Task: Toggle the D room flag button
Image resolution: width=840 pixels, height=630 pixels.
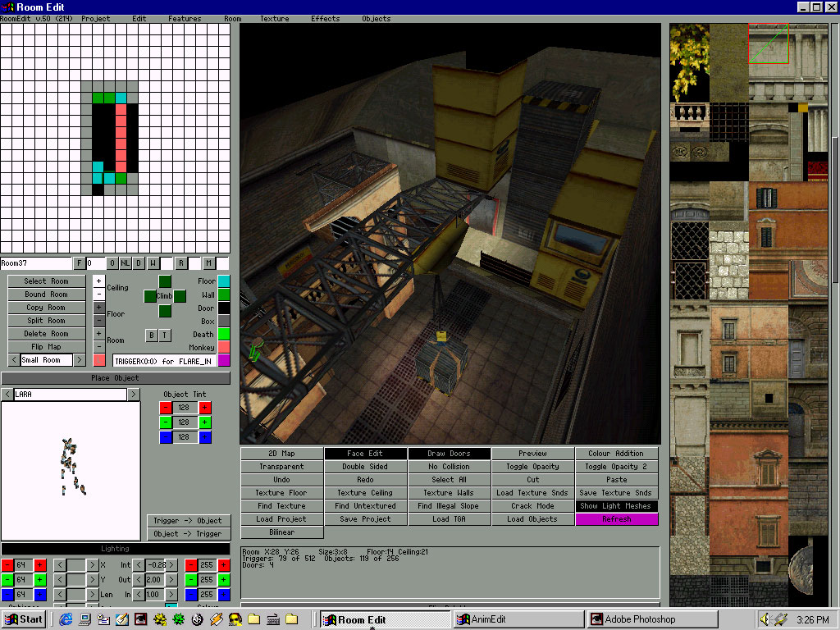Action: 139,263
